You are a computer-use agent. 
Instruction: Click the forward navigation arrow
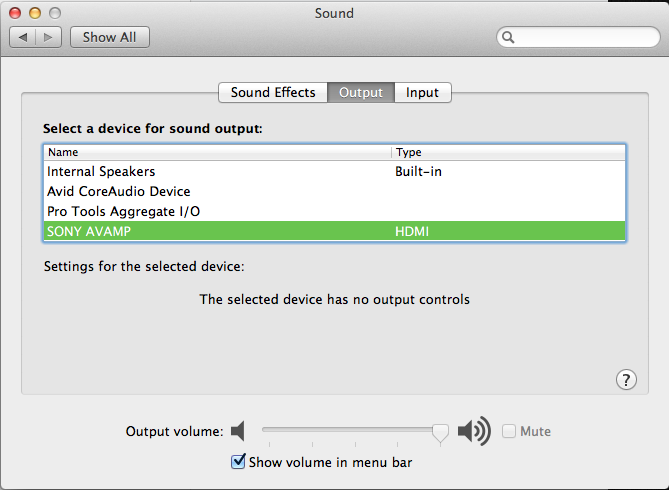[49, 37]
